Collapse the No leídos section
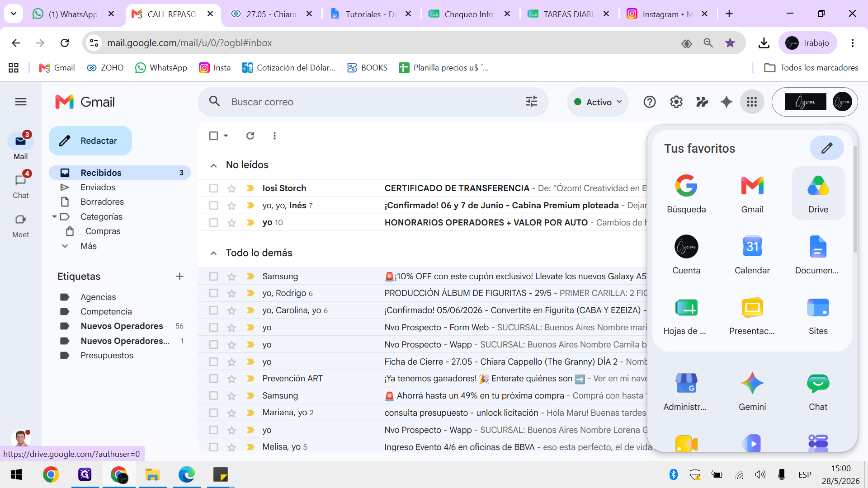Image resolution: width=868 pixels, height=488 pixels. (x=213, y=165)
